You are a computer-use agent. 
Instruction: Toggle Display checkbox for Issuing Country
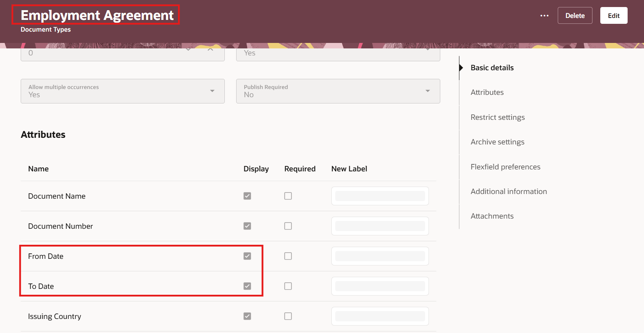[247, 316]
